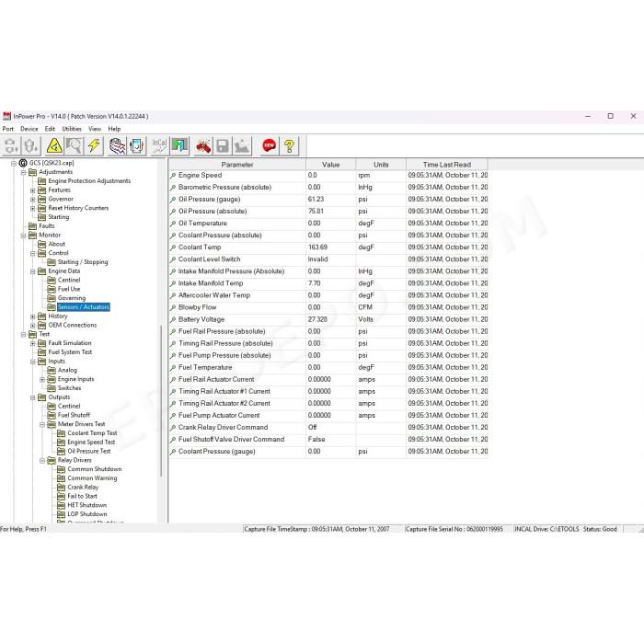Click the yellow lightning bolt toolbar icon
644x644 pixels.
[94, 145]
